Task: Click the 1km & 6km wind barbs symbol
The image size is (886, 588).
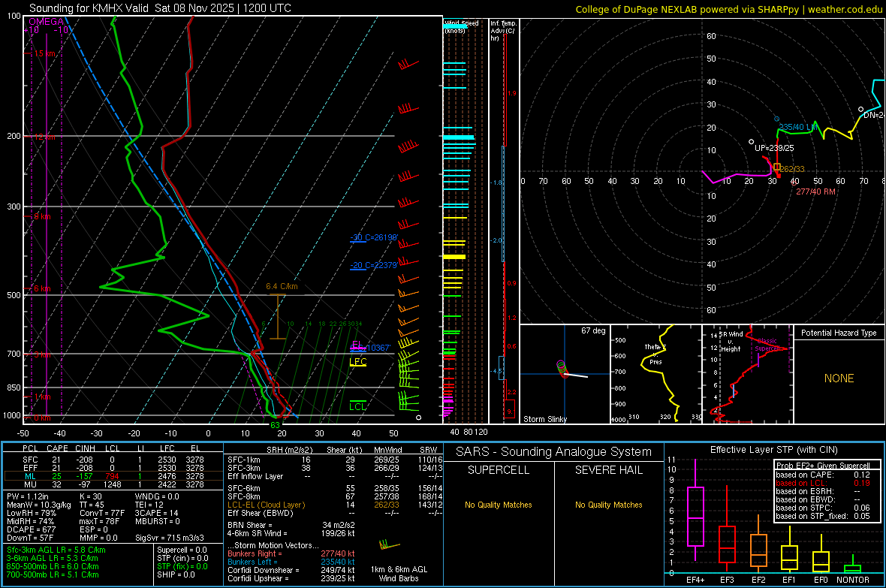Action: (x=389, y=545)
